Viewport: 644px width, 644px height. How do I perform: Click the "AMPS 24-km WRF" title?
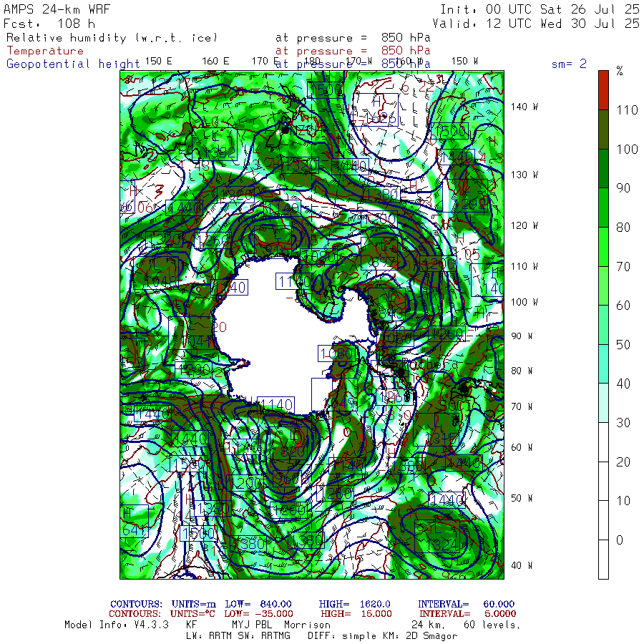(x=57, y=9)
